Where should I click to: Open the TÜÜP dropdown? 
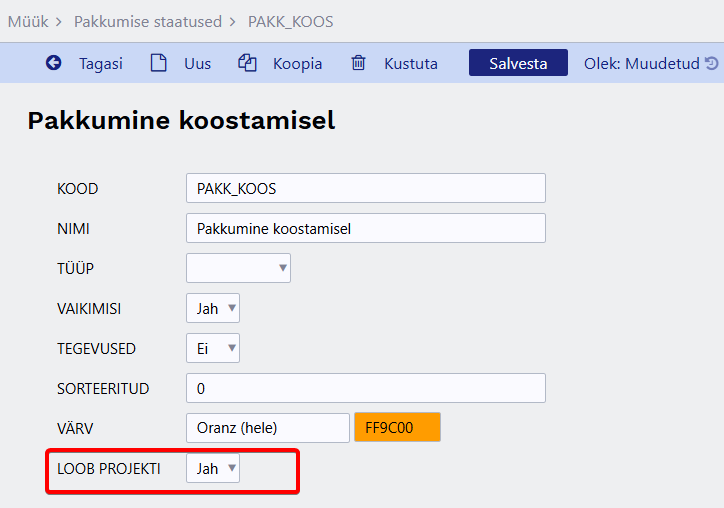pos(238,268)
